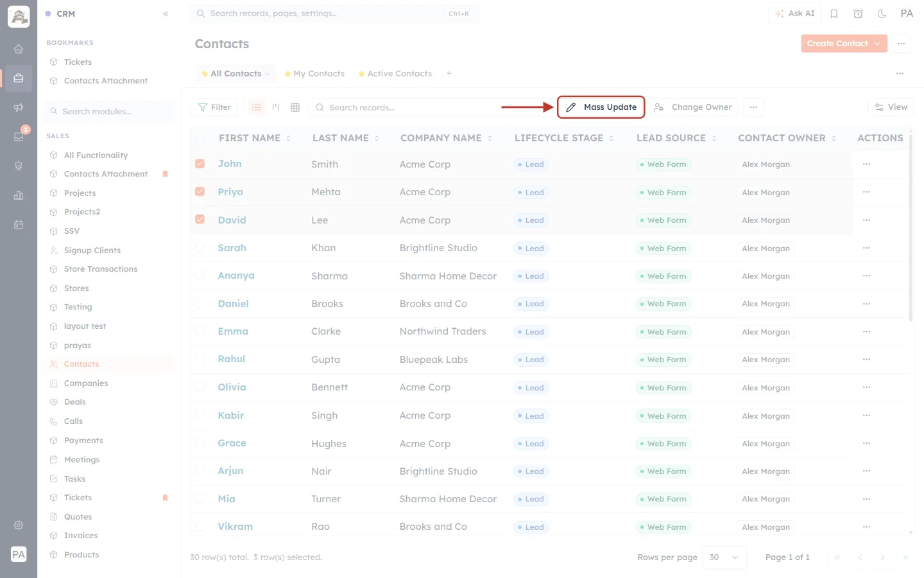
Task: Switch to grid table view icon
Action: tap(295, 107)
